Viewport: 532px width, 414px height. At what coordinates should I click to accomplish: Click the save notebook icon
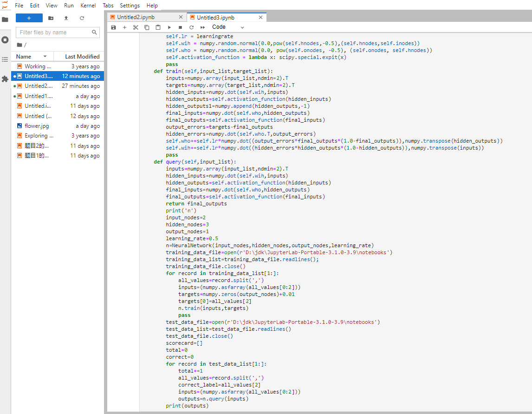point(113,27)
